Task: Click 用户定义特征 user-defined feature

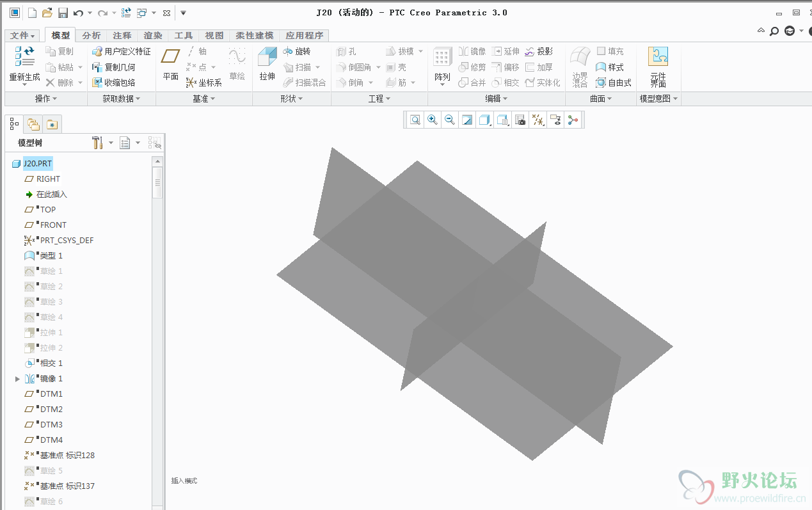Action: pyautogui.click(x=122, y=51)
